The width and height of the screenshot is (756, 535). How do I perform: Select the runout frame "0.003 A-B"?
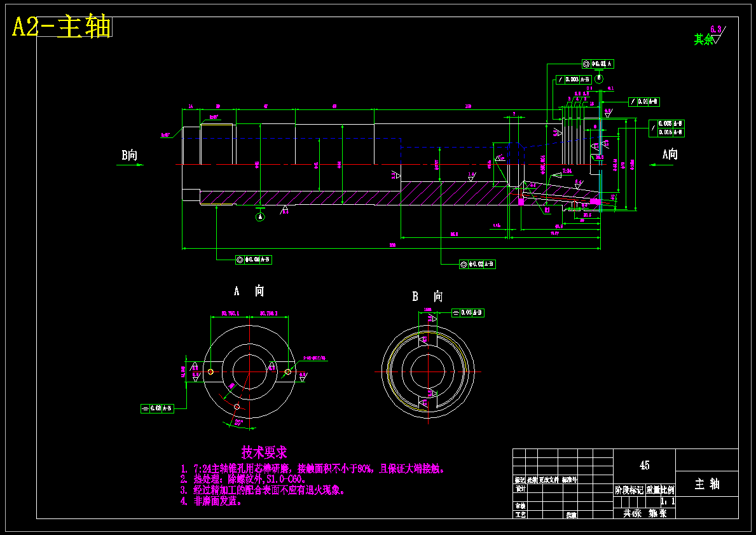pyautogui.click(x=574, y=80)
